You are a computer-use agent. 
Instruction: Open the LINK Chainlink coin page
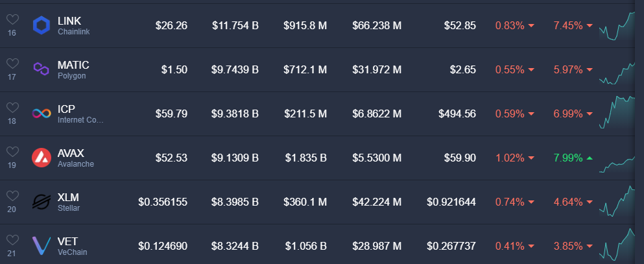click(73, 25)
